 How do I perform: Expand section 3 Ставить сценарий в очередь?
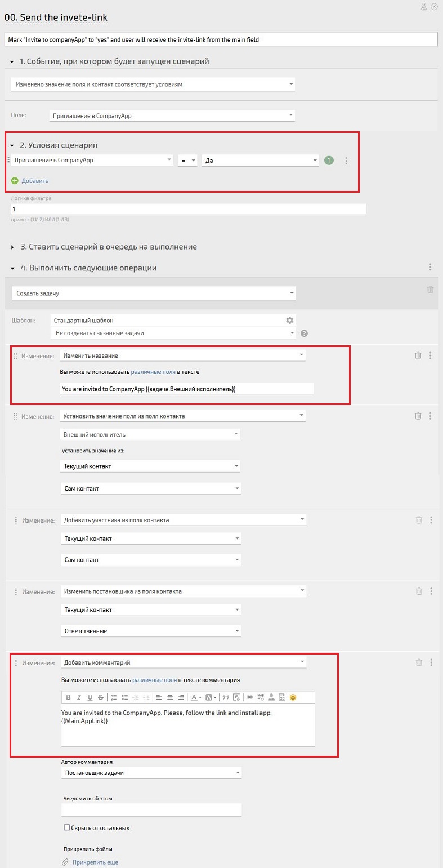(x=12, y=247)
